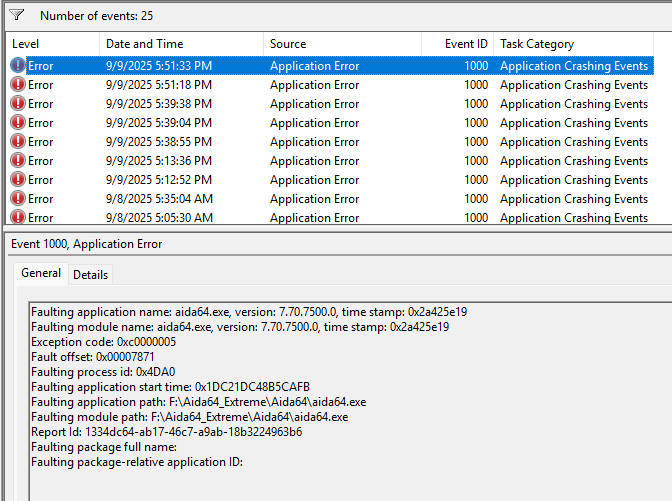
Task: Click the Exception code 0xc0000005 line
Action: coord(103,342)
